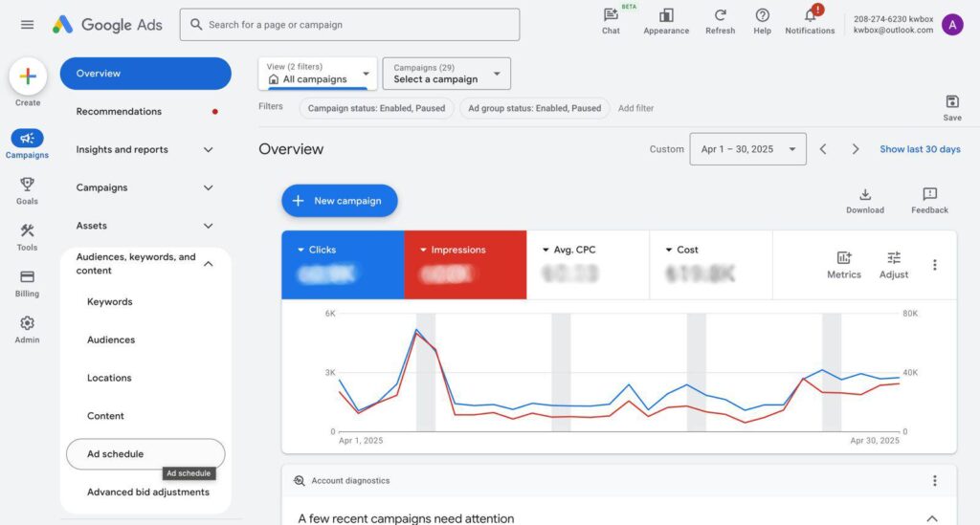
Task: Open the account avatar menu
Action: pyautogui.click(x=952, y=25)
